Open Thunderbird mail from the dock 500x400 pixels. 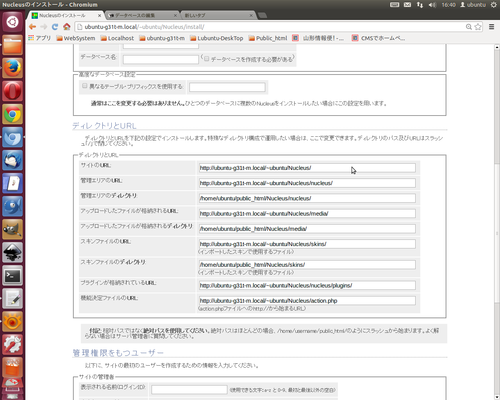point(12,160)
